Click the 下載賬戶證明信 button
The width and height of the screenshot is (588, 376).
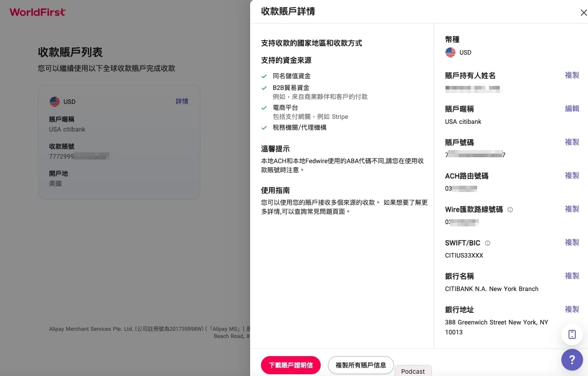pyautogui.click(x=291, y=365)
